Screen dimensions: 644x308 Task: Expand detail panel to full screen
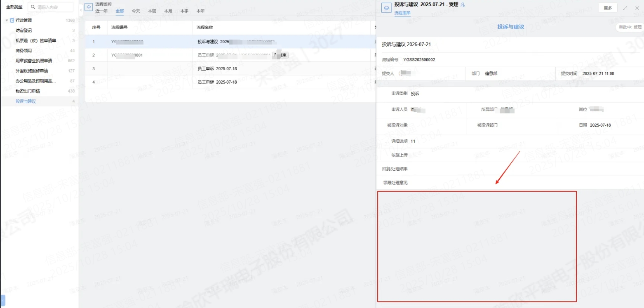625,8
